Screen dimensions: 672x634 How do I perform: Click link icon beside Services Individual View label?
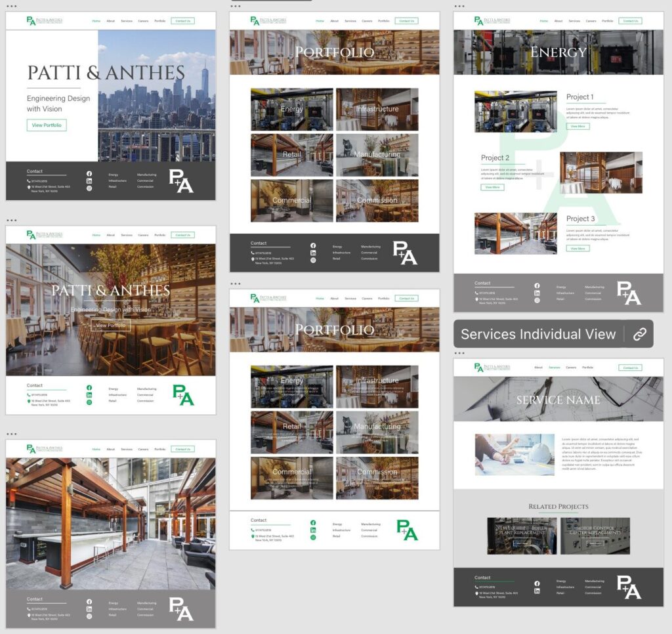coord(639,334)
